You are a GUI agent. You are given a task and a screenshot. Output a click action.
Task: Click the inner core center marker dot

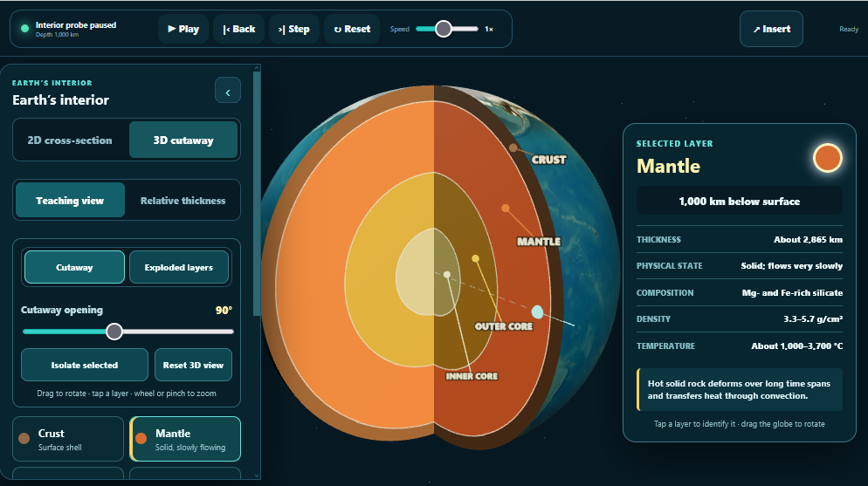click(447, 274)
